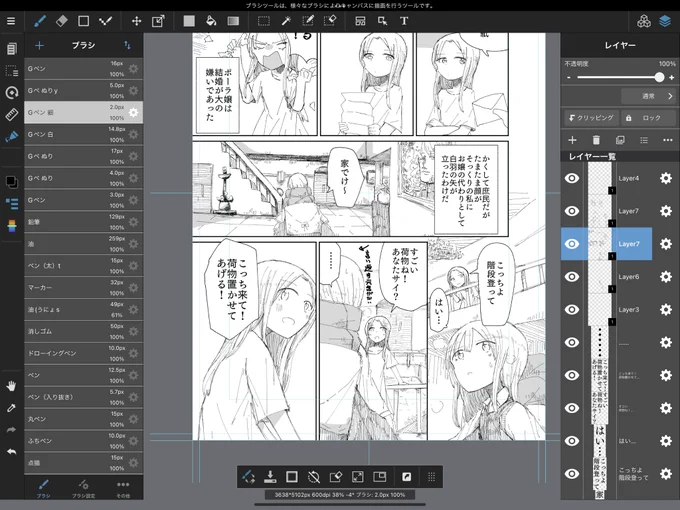Screen dimensions: 680x510
Task: Open the materials cube icon panel
Action: [x=644, y=21]
